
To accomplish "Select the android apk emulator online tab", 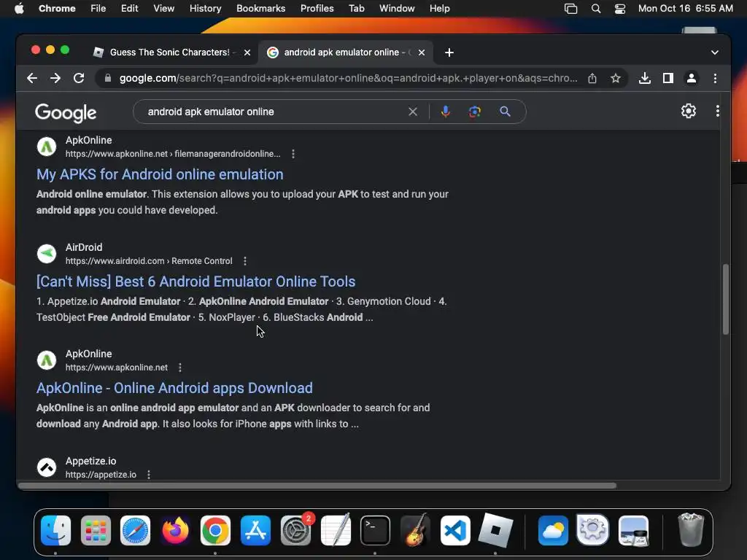I will tap(344, 52).
